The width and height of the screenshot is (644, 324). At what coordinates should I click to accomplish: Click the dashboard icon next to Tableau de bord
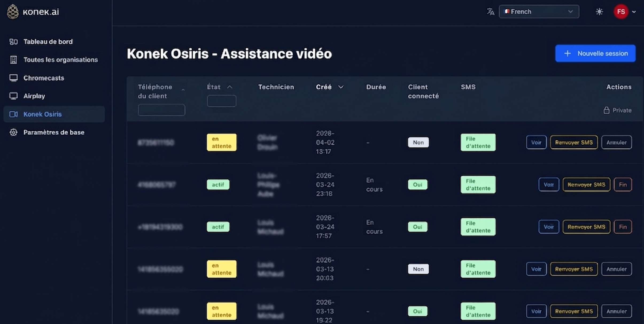[13, 42]
